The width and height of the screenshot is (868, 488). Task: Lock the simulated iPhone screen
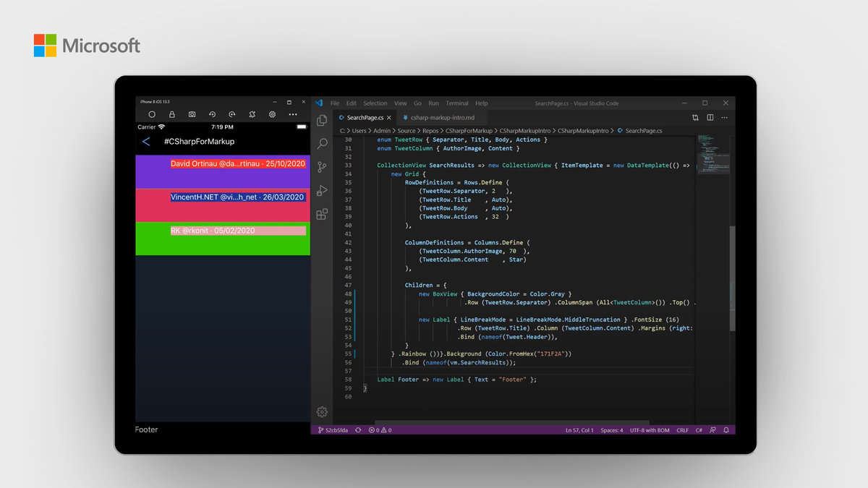[x=171, y=114]
